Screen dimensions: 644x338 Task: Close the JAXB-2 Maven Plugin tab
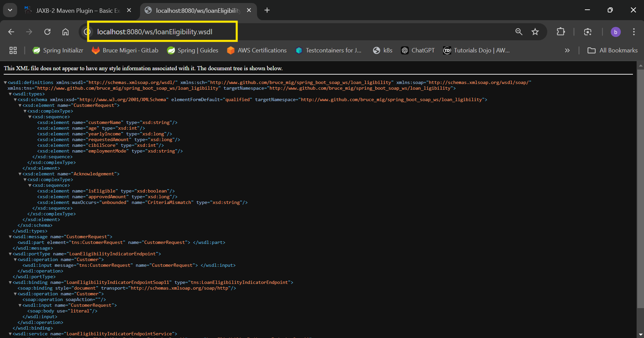[129, 10]
